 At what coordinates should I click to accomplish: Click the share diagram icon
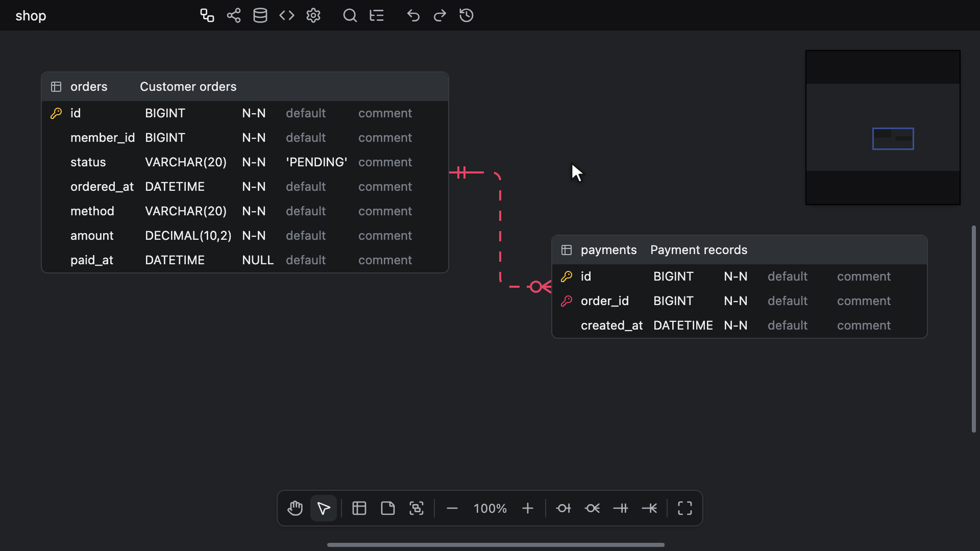tap(234, 15)
